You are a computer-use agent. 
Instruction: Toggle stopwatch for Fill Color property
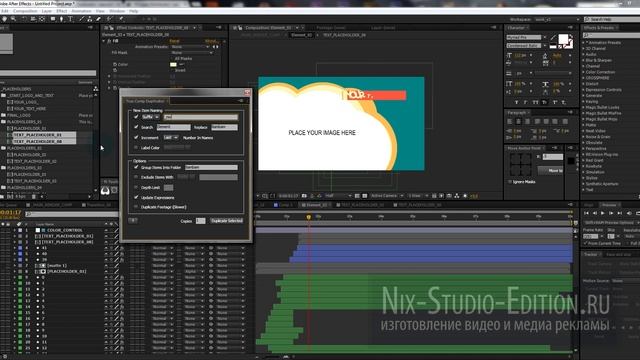pyautogui.click(x=115, y=64)
